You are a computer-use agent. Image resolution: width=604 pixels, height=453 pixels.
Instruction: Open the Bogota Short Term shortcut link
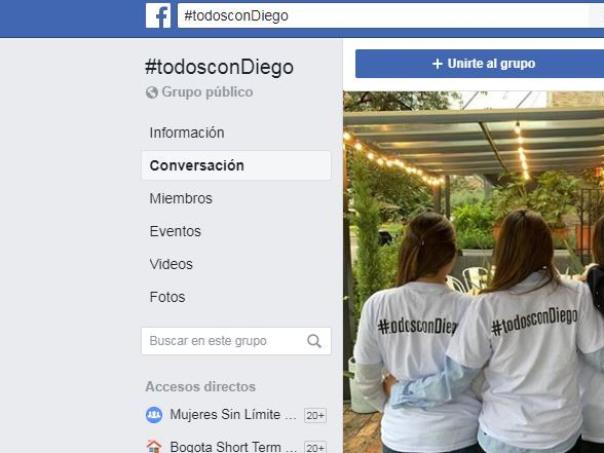pyautogui.click(x=233, y=447)
